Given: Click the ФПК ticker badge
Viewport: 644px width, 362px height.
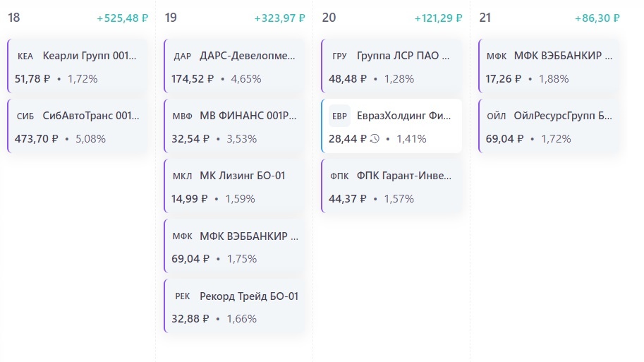Looking at the screenshot, I should coord(339,176).
